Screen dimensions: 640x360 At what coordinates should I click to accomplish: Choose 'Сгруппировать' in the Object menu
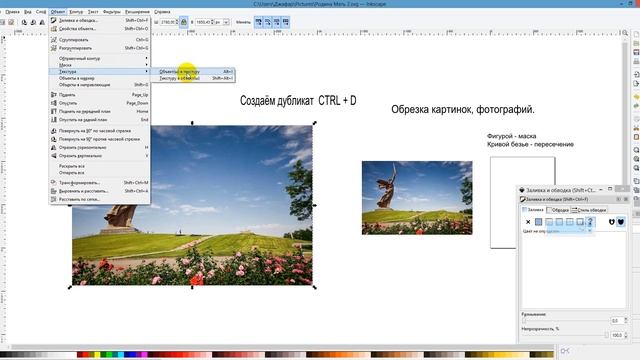pyautogui.click(x=100, y=40)
